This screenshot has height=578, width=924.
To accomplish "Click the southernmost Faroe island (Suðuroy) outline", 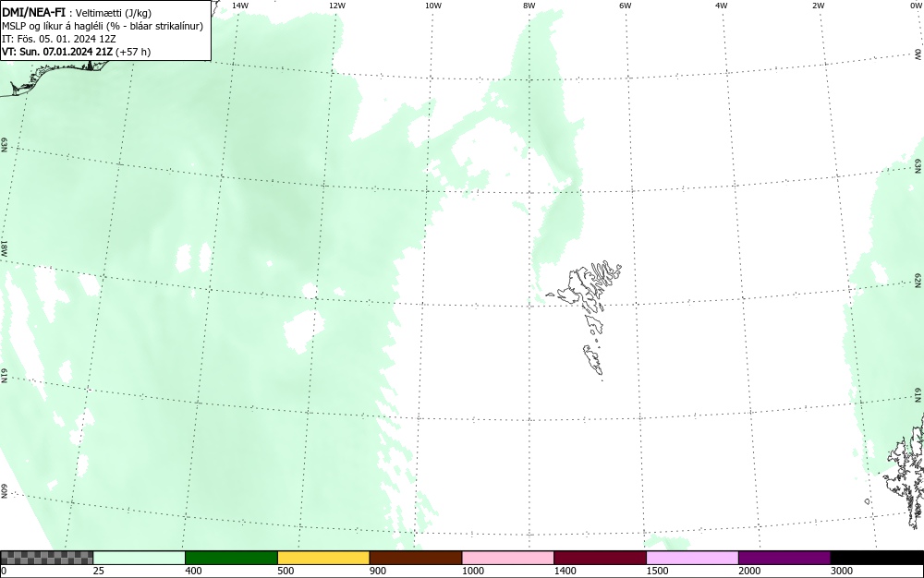I will click(593, 360).
